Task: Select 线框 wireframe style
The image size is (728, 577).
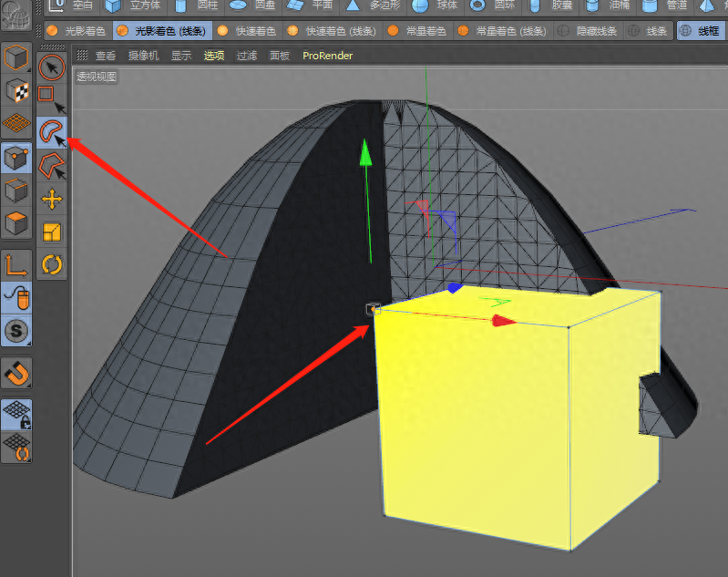Action: coord(700,31)
